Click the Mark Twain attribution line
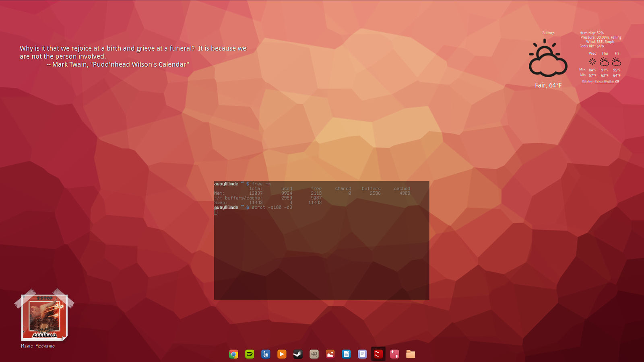Viewport: 644px width, 362px height. point(118,64)
